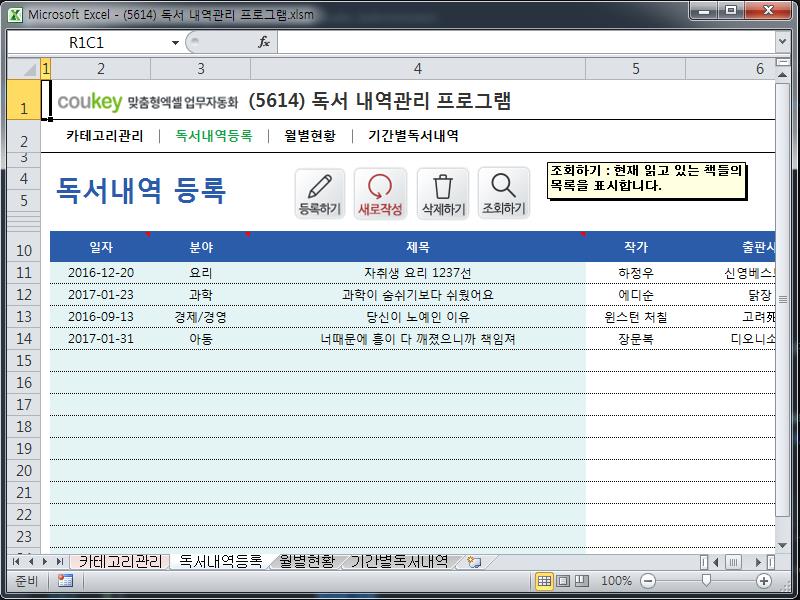Open the 월별현황 sheet tab
Viewport: 800px width, 600px height.
click(307, 562)
